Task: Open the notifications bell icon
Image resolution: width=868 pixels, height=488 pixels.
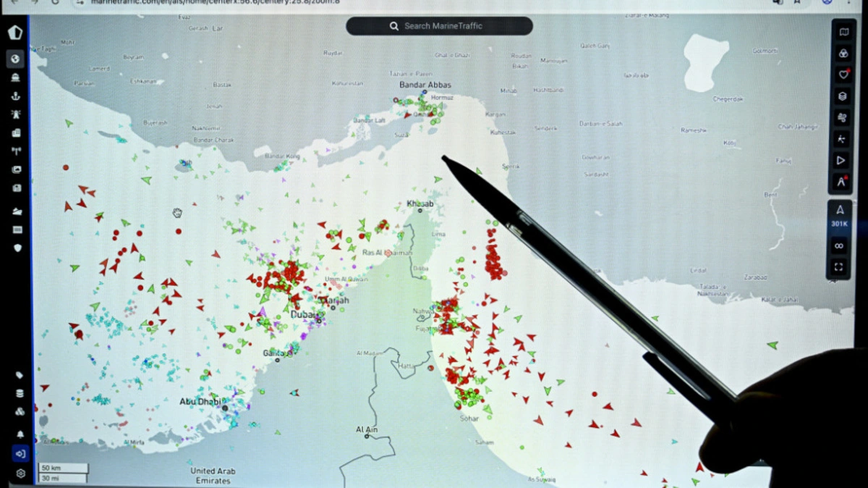Action: [x=20, y=434]
